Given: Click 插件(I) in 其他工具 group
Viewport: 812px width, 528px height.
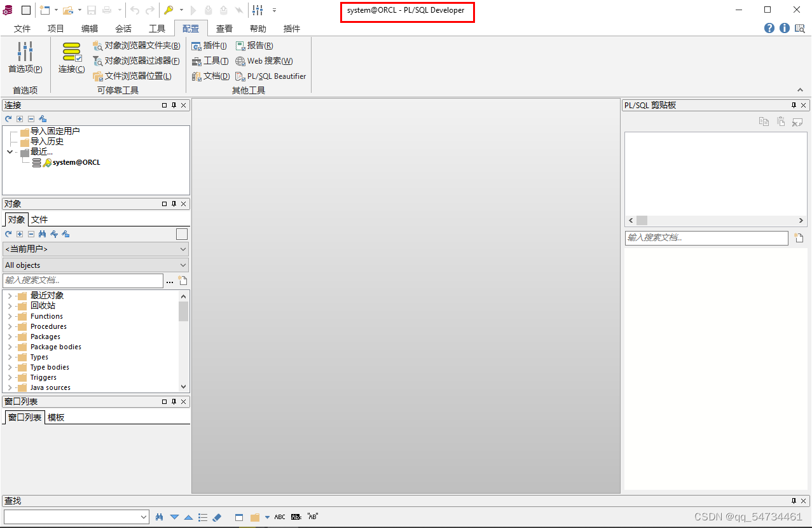Looking at the screenshot, I should 209,45.
